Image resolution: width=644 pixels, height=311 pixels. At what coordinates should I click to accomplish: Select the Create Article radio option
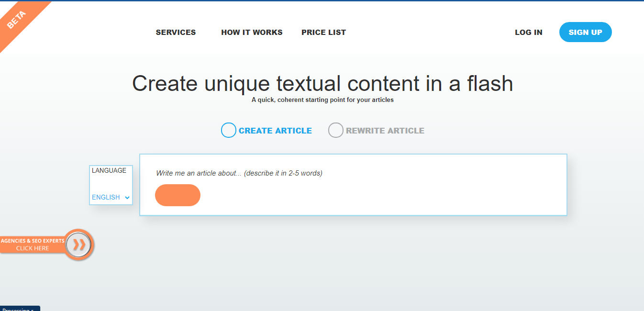pyautogui.click(x=229, y=130)
